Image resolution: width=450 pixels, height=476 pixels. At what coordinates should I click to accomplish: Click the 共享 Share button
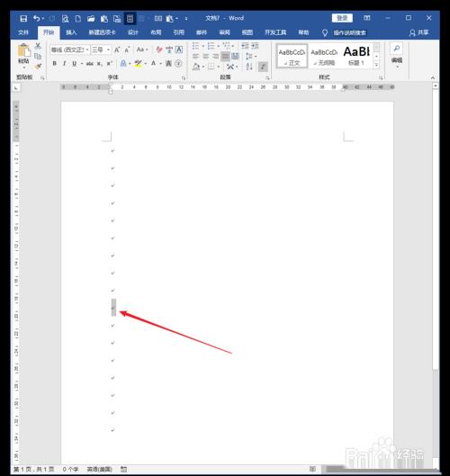click(x=419, y=32)
